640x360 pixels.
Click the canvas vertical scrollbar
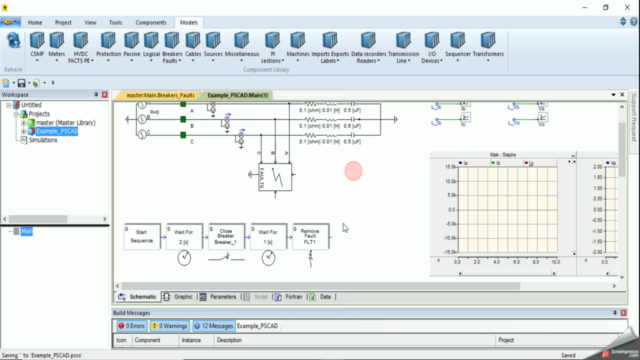[622, 149]
